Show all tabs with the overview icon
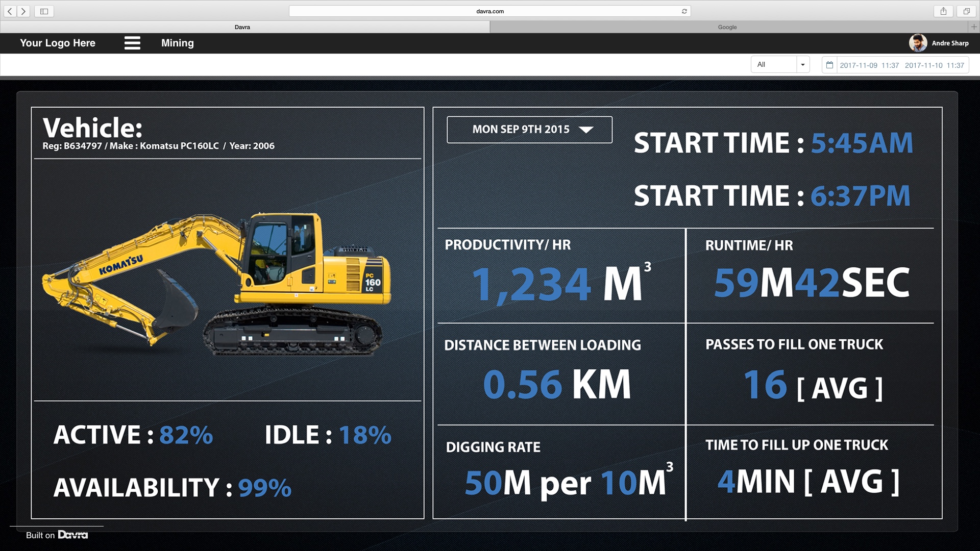980x551 pixels. coord(966,11)
